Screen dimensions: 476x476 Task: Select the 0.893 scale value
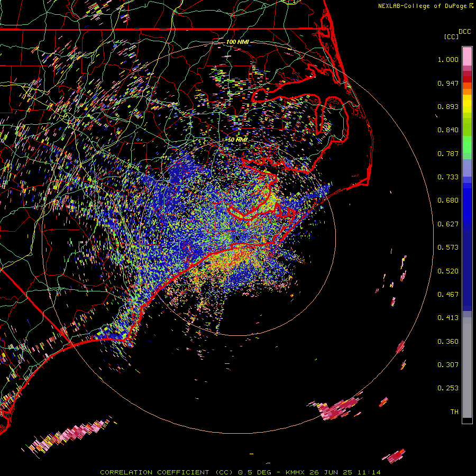point(448,106)
